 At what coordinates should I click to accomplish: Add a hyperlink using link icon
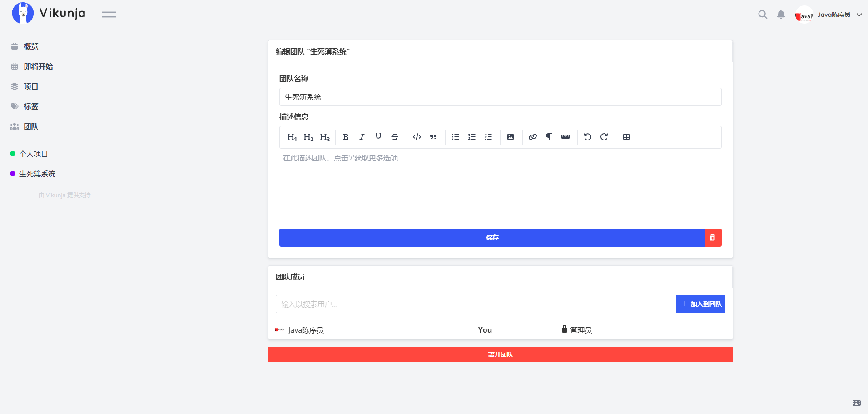pos(533,137)
